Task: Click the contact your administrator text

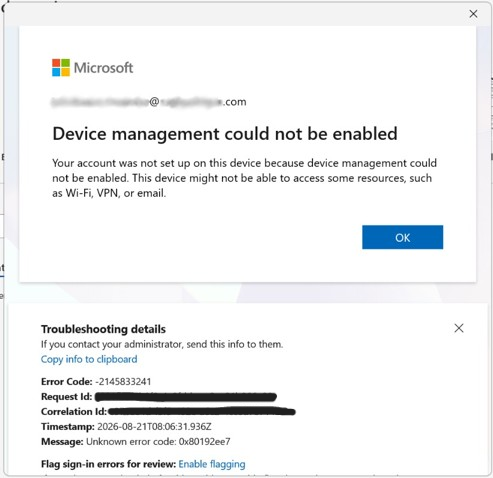Action: tap(162, 344)
